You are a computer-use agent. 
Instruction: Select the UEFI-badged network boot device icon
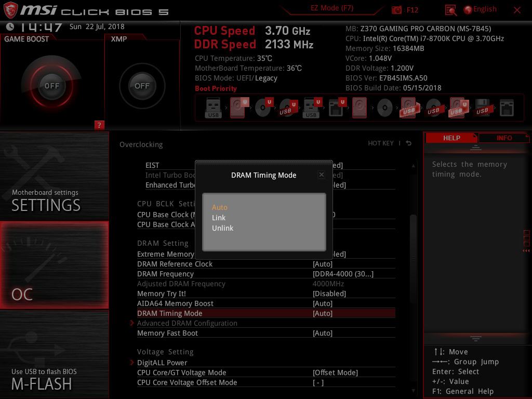(x=337, y=108)
